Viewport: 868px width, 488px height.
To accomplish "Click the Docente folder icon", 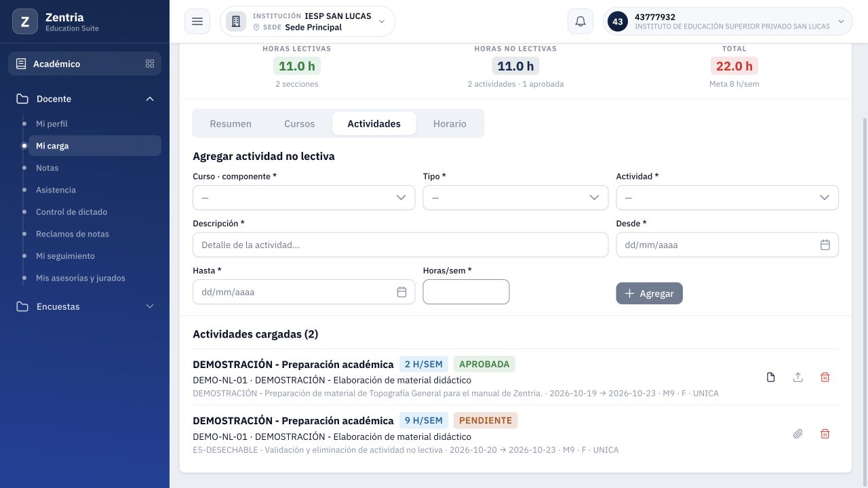I will click(22, 99).
